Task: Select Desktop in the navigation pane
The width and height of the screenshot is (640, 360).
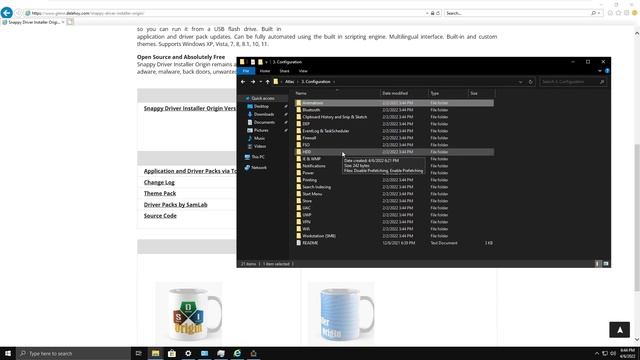Action: (261, 106)
